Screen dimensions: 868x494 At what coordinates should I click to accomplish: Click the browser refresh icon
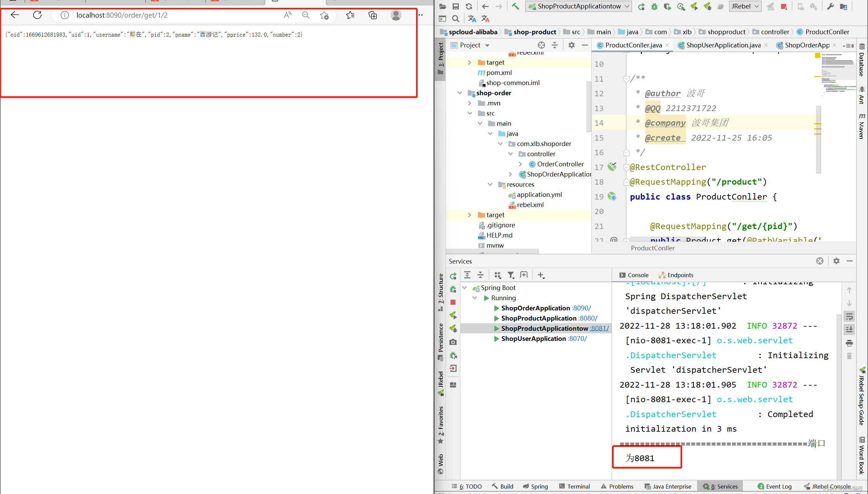click(x=37, y=15)
